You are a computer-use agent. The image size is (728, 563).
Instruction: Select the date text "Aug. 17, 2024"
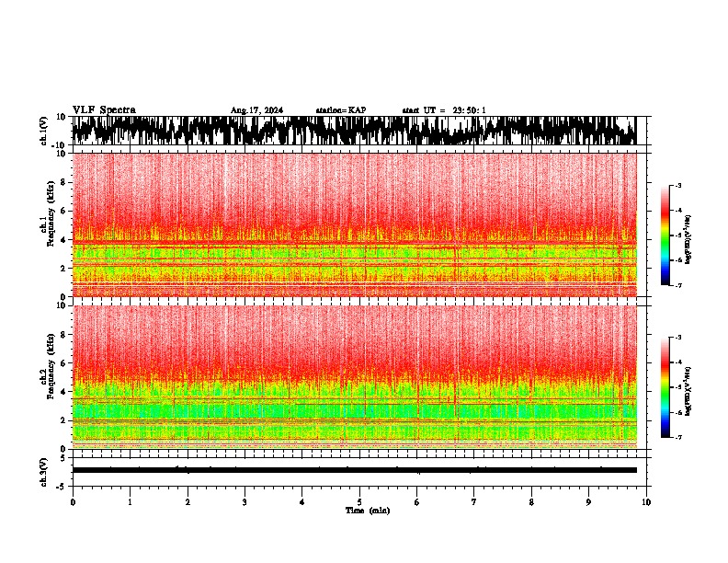[256, 110]
